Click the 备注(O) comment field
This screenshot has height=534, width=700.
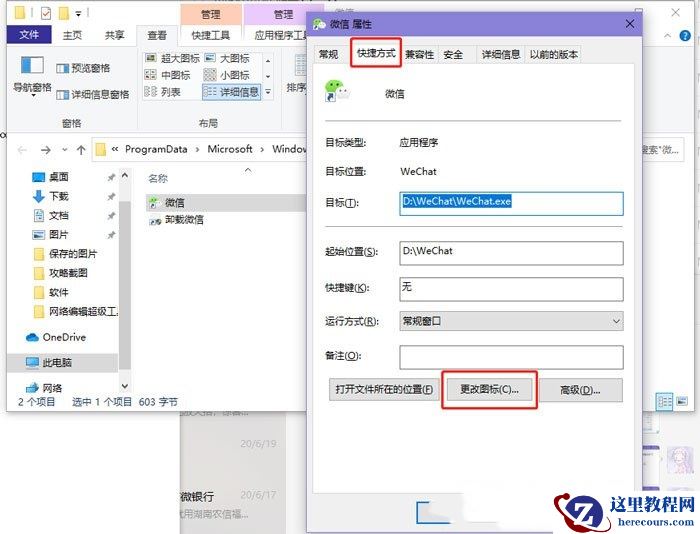511,357
